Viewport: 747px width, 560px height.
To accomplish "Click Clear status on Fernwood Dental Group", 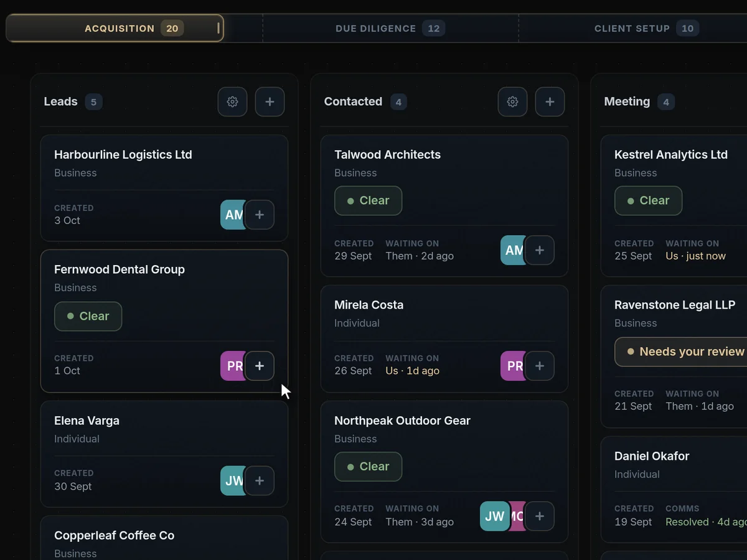I will click(88, 316).
